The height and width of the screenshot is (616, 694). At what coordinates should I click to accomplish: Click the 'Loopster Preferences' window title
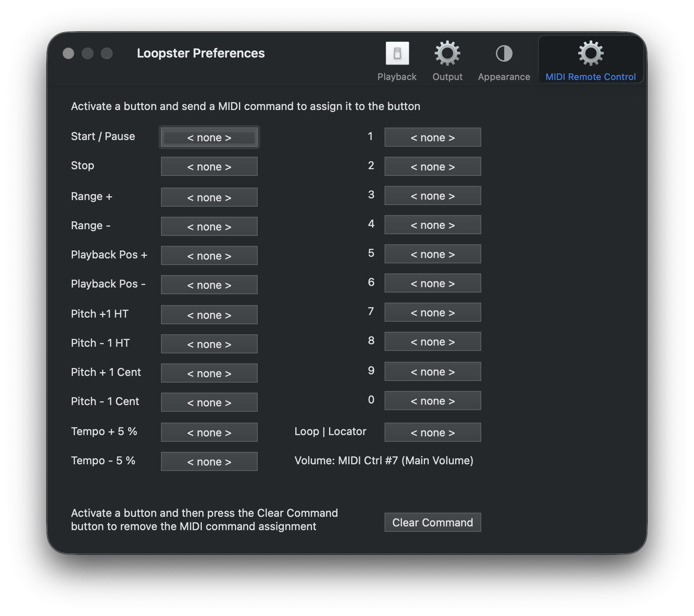coord(201,53)
